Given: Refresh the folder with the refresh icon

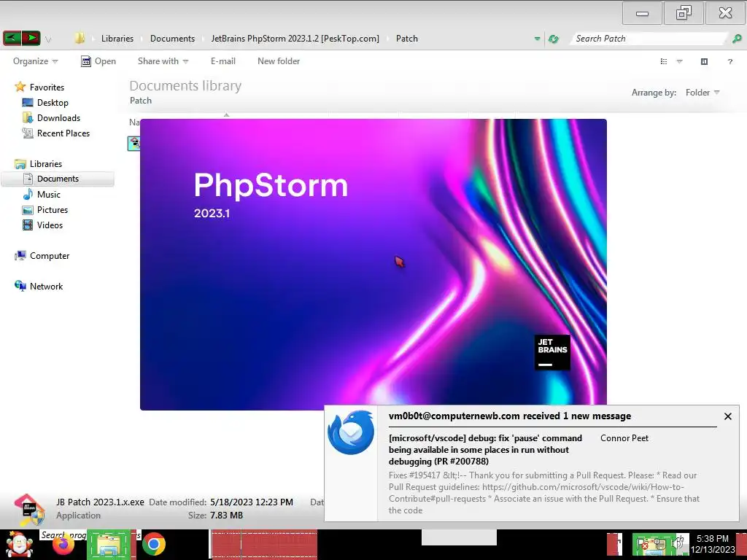Looking at the screenshot, I should click(x=553, y=39).
